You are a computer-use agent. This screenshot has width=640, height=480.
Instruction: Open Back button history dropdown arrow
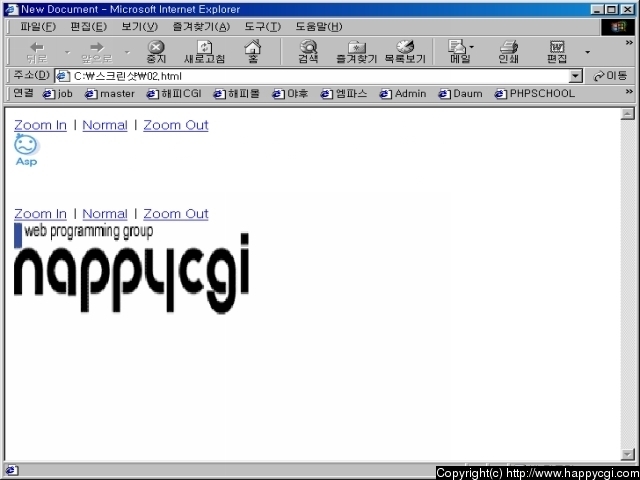point(68,52)
